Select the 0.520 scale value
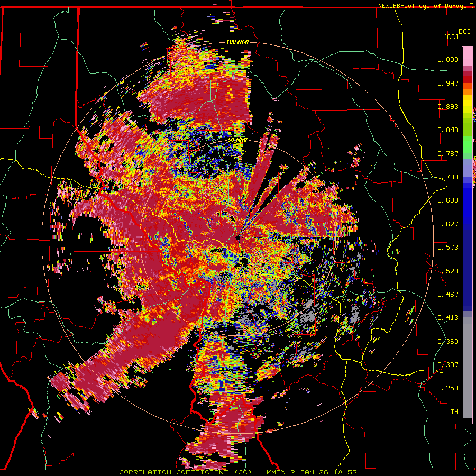The image size is (476, 476). (448, 271)
